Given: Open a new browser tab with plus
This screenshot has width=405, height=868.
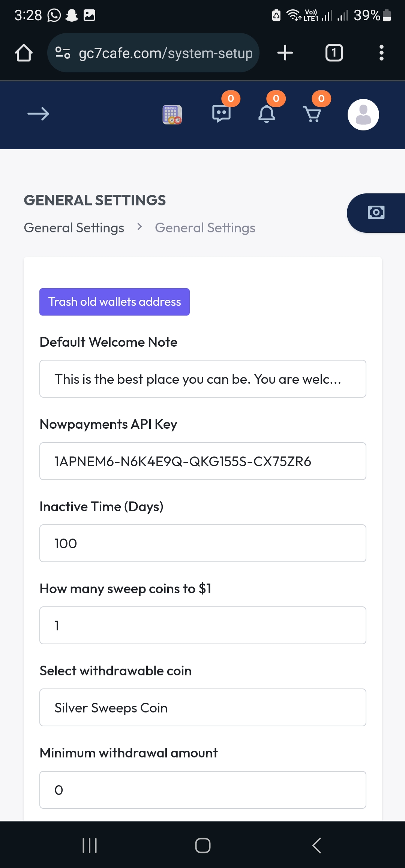Looking at the screenshot, I should (285, 53).
